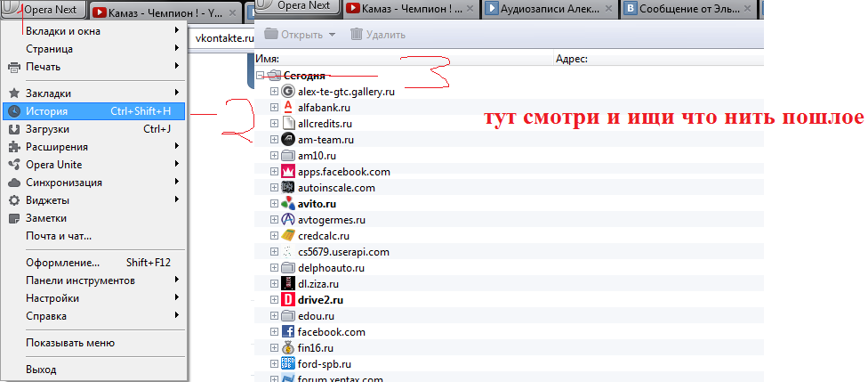Open Оформление appearance settings
Image resolution: width=868 pixels, height=382 pixels.
(x=94, y=263)
